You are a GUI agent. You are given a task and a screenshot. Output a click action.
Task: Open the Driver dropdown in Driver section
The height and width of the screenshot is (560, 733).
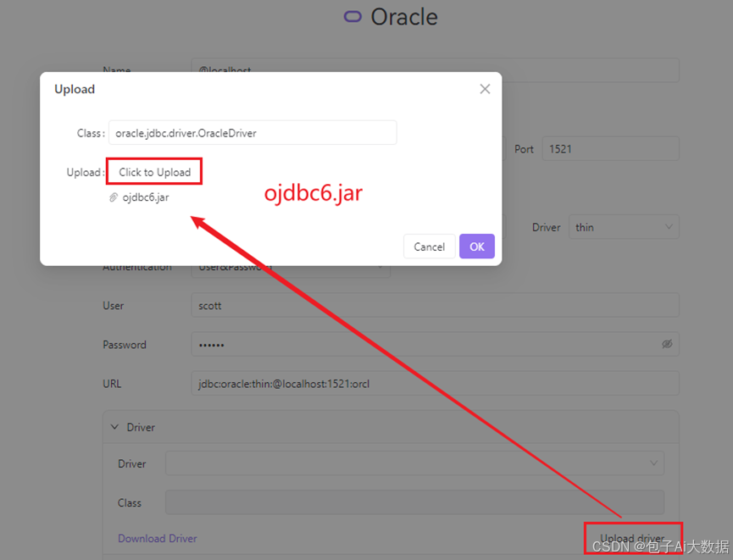414,463
